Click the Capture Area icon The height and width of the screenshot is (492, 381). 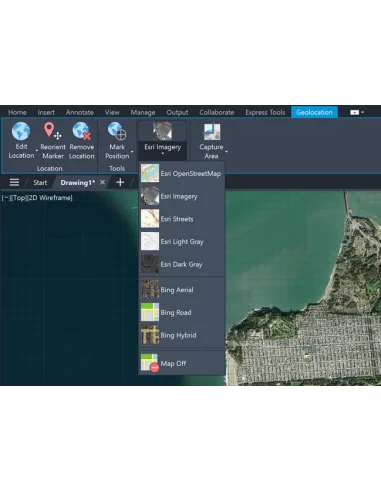pos(212,132)
